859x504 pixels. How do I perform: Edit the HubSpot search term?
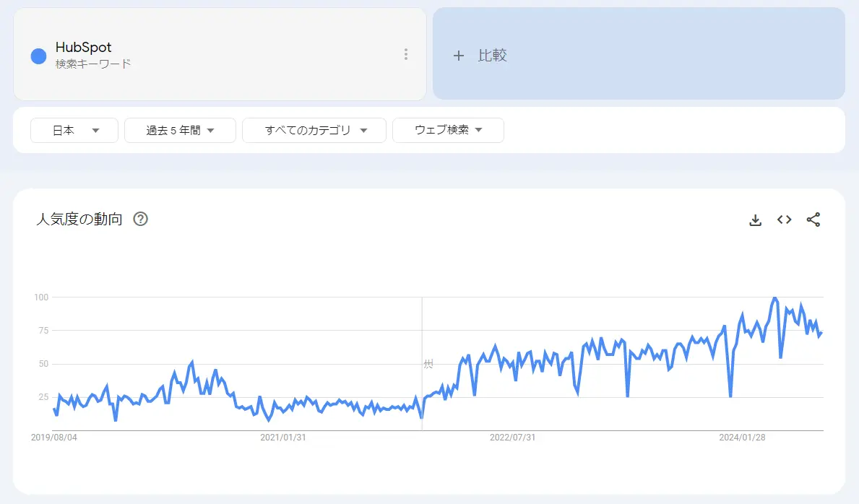click(x=83, y=47)
